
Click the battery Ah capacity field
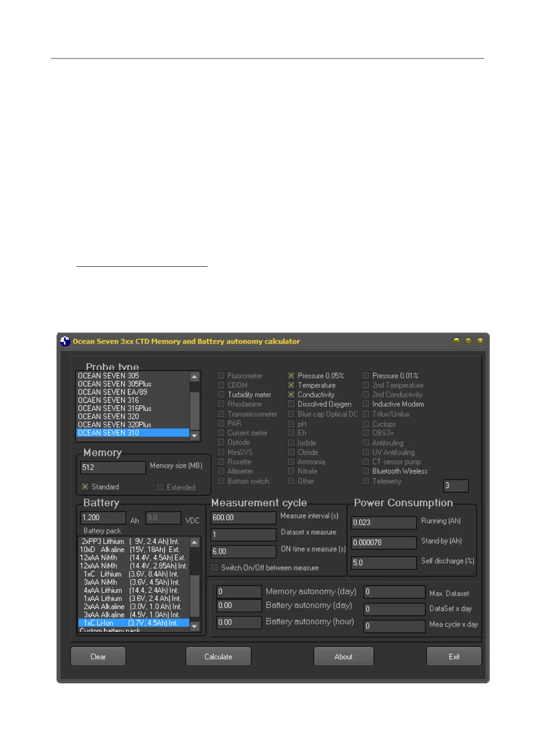point(103,518)
